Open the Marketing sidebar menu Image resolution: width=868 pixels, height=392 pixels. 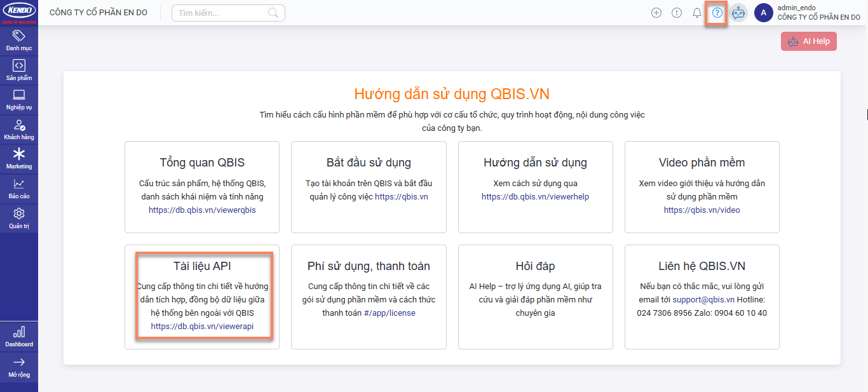19,159
